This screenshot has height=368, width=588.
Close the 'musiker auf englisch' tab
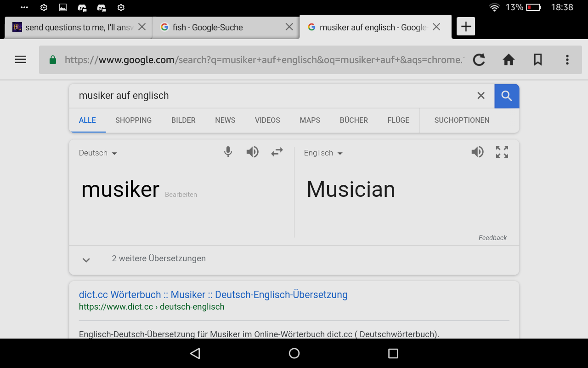pos(436,27)
